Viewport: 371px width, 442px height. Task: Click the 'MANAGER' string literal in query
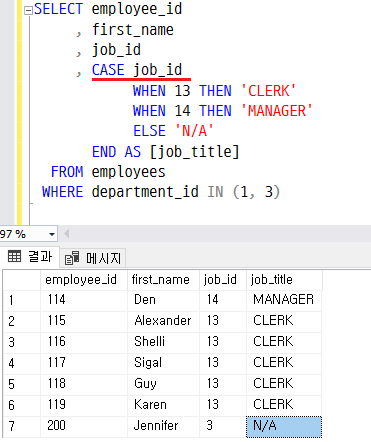point(276,111)
